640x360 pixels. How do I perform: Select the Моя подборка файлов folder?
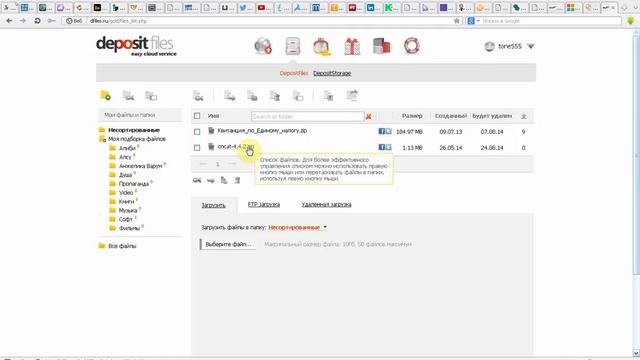coord(137,139)
